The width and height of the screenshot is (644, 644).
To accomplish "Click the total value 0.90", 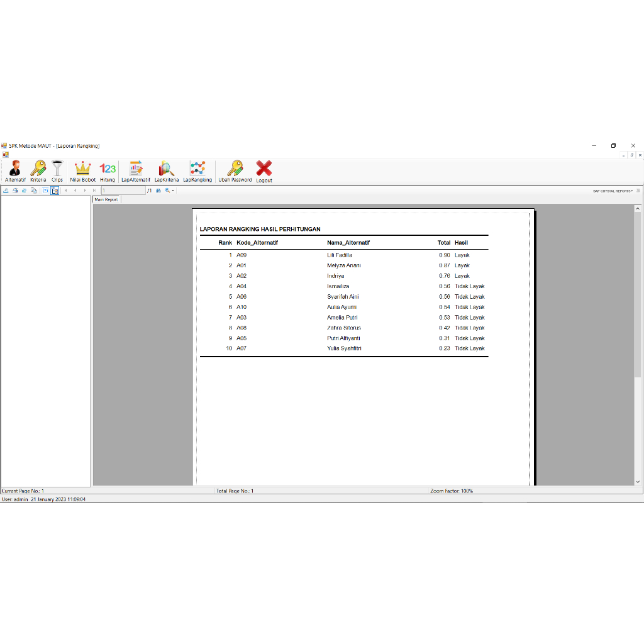I will pyautogui.click(x=445, y=255).
